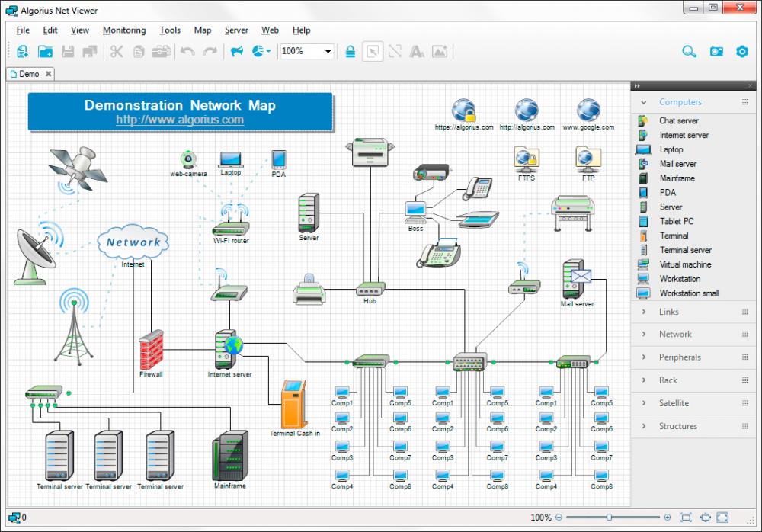The height and width of the screenshot is (532, 762).
Task: Select the Mainframe item in Computers list
Action: pos(677,178)
